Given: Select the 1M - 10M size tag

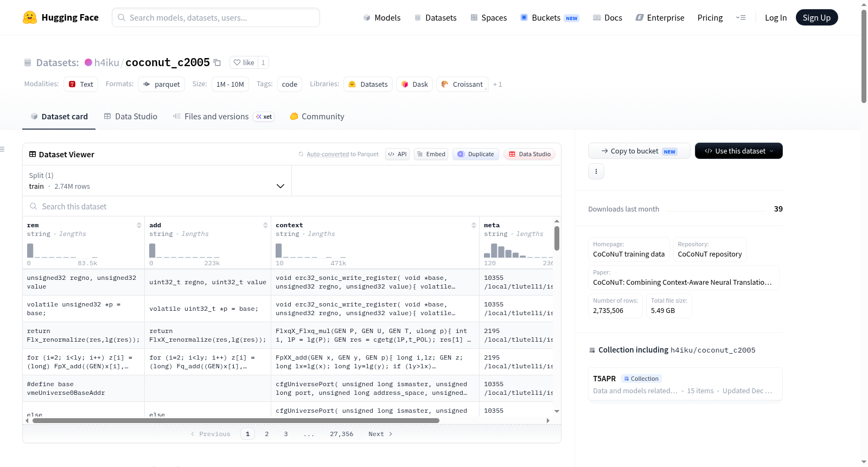Looking at the screenshot, I should click(x=230, y=84).
